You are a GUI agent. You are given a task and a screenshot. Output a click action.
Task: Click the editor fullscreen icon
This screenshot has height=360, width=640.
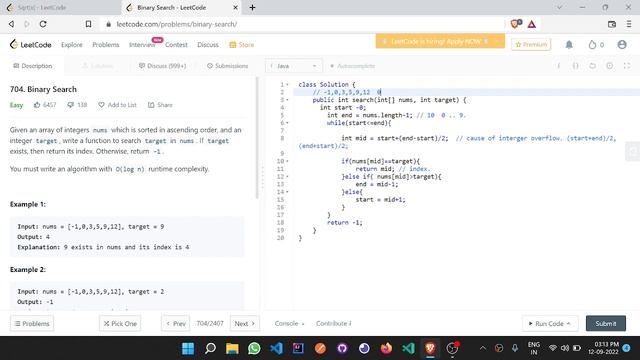(x=627, y=66)
